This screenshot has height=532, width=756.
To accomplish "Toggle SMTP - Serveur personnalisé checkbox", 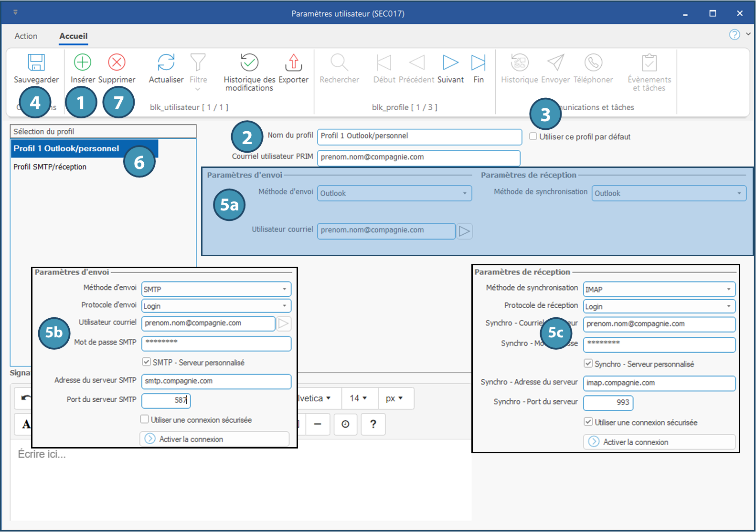I will (147, 362).
